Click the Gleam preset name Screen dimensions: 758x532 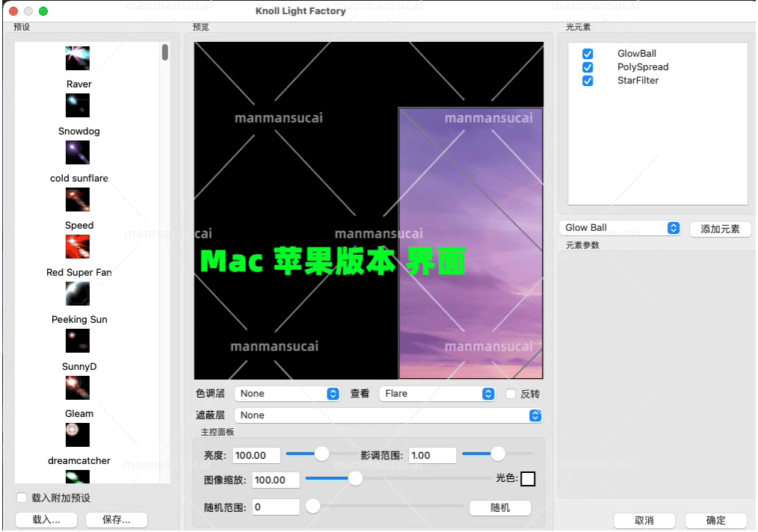(x=79, y=414)
